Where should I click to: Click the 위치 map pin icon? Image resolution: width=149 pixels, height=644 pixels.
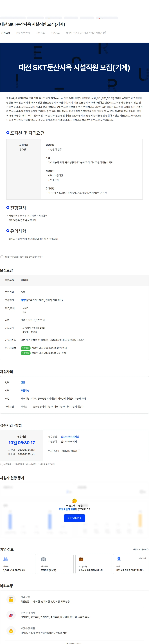coord(119,559)
